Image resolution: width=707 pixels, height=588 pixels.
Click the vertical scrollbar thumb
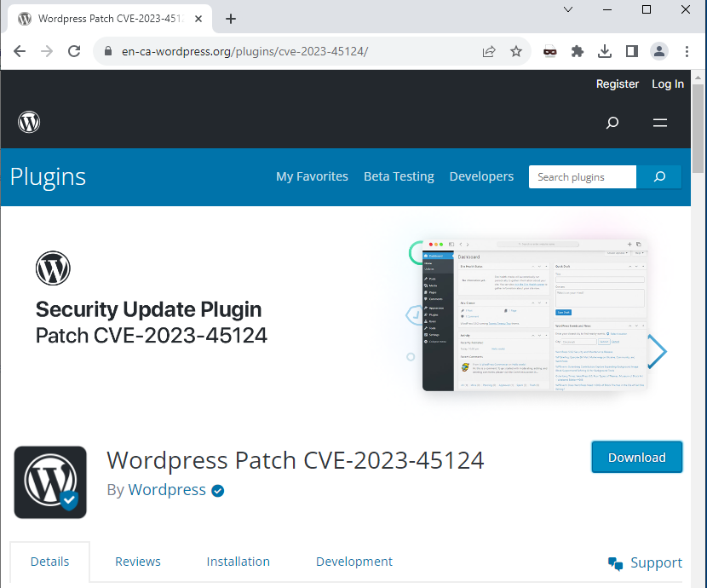pos(698,128)
